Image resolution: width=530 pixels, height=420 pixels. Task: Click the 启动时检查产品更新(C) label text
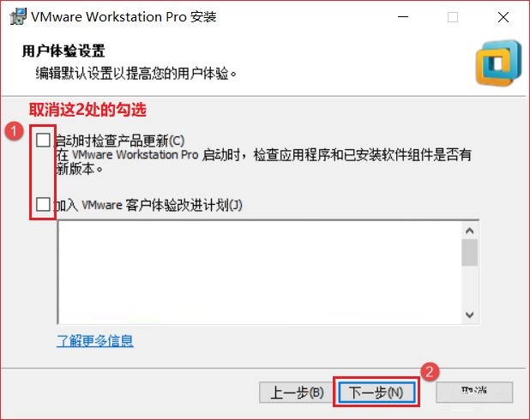(x=120, y=141)
